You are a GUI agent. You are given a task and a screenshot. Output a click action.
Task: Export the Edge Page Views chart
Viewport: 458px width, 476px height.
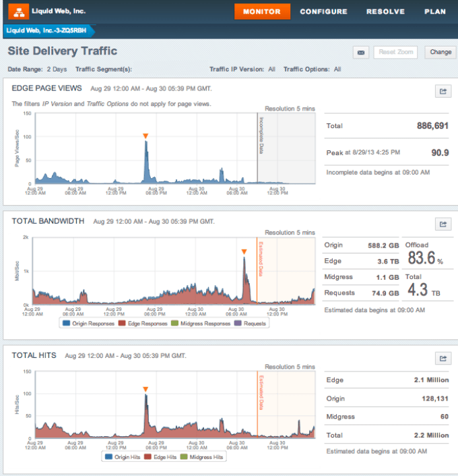(x=443, y=92)
